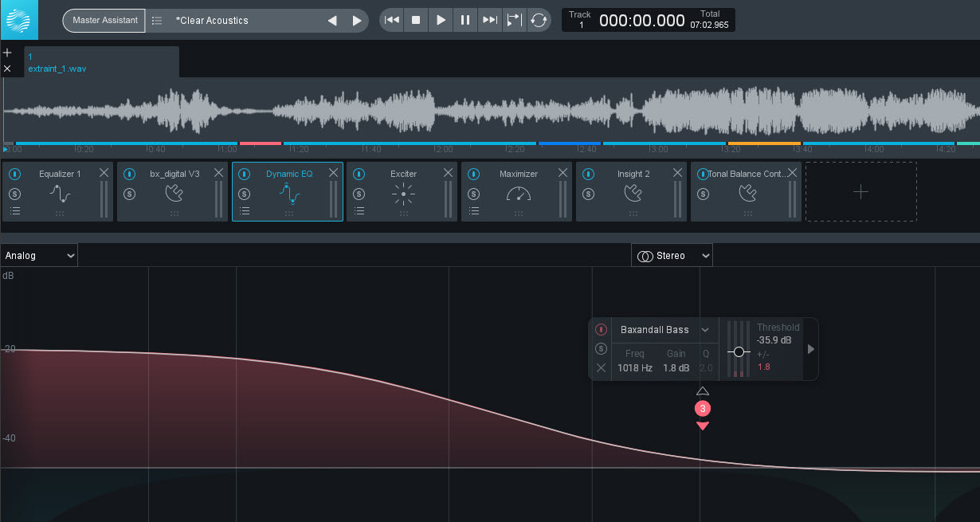Remove the Maximizer module

coord(563,173)
